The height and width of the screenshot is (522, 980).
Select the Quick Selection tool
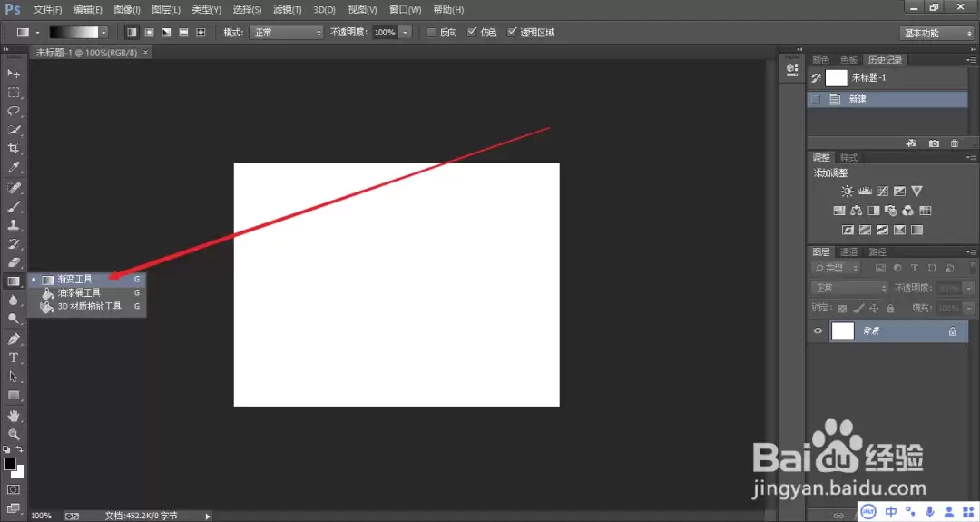tap(13, 130)
